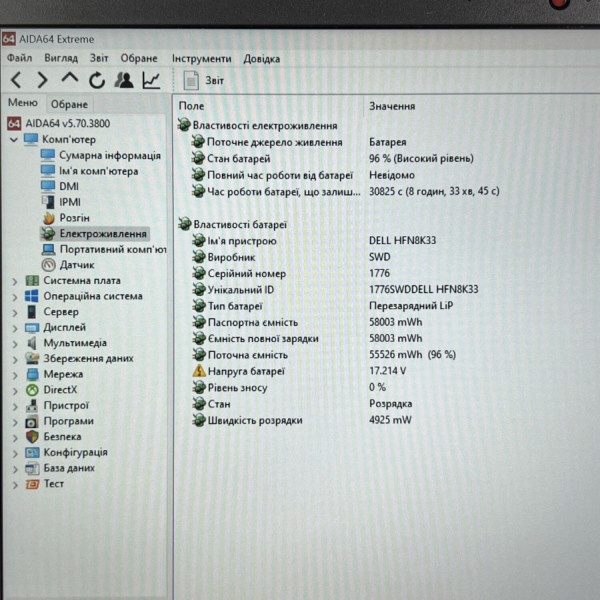
Task: Select Ім'я комп'ютера tree item
Action: point(90,171)
